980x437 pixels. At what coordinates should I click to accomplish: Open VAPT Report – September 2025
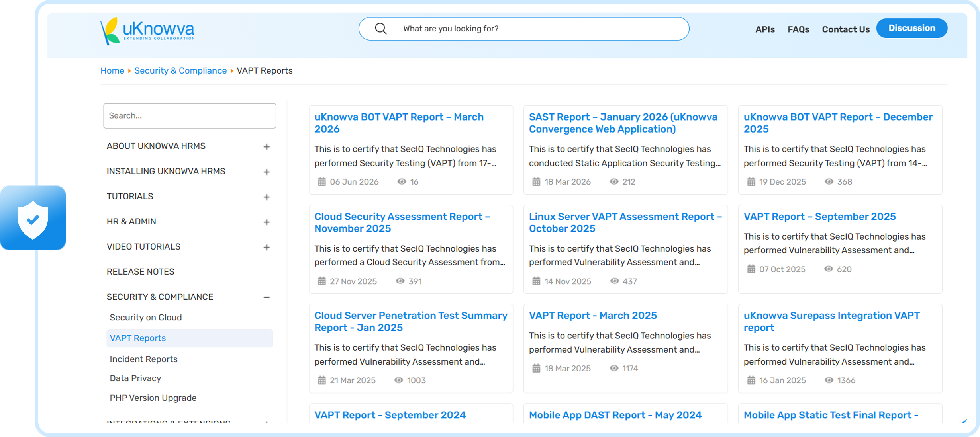click(x=819, y=217)
